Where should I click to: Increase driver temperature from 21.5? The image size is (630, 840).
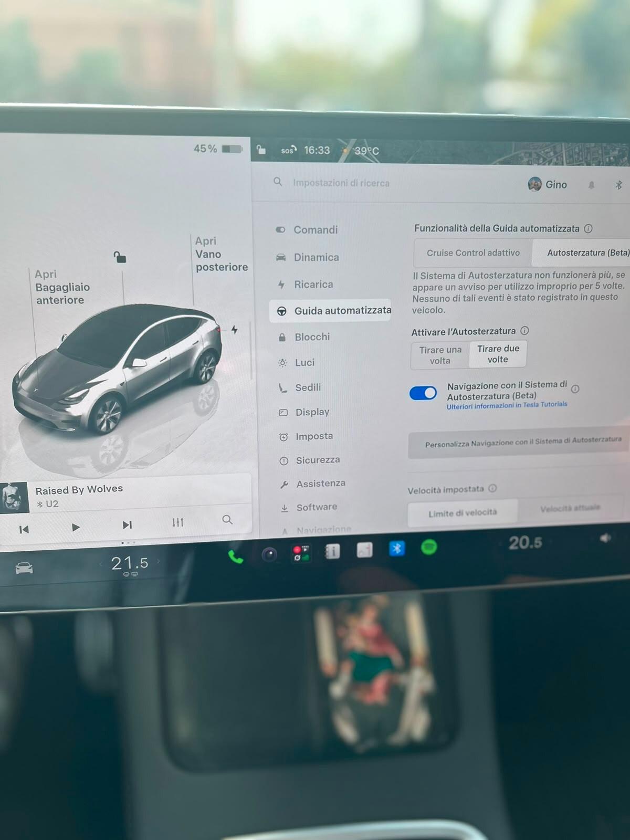click(x=158, y=562)
